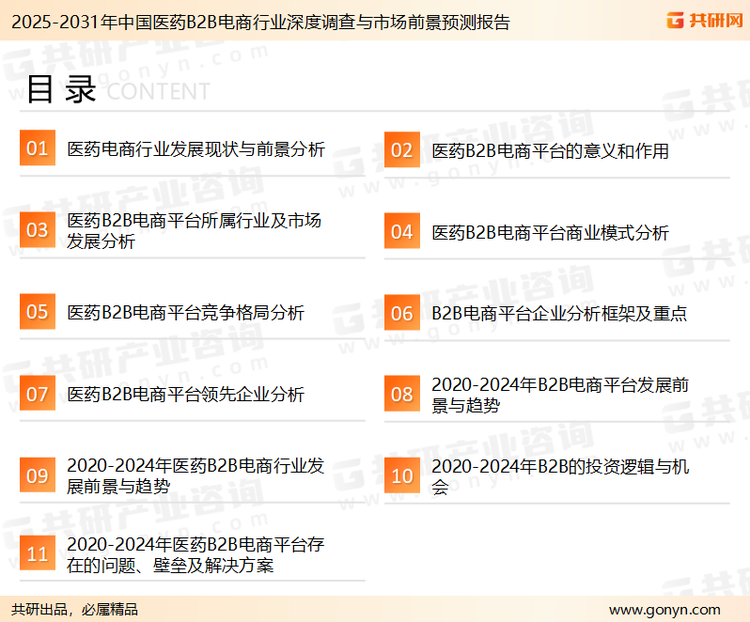
Task: Click the orange 08 chapter number badge
Action: coord(402,394)
